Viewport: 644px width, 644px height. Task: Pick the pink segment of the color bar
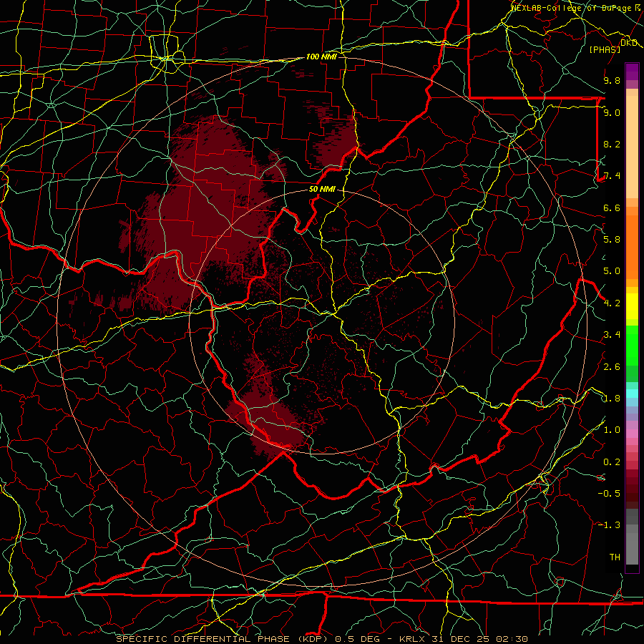click(x=632, y=434)
